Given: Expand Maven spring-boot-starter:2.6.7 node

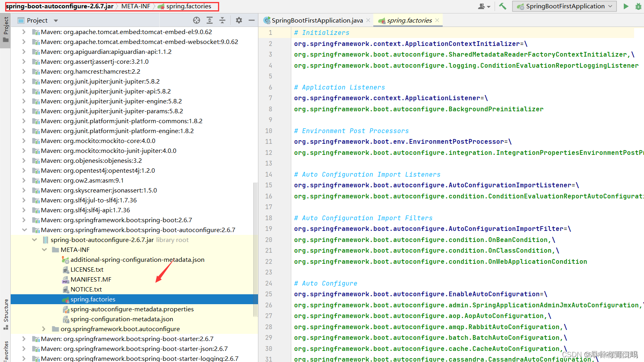Looking at the screenshot, I should (24, 339).
